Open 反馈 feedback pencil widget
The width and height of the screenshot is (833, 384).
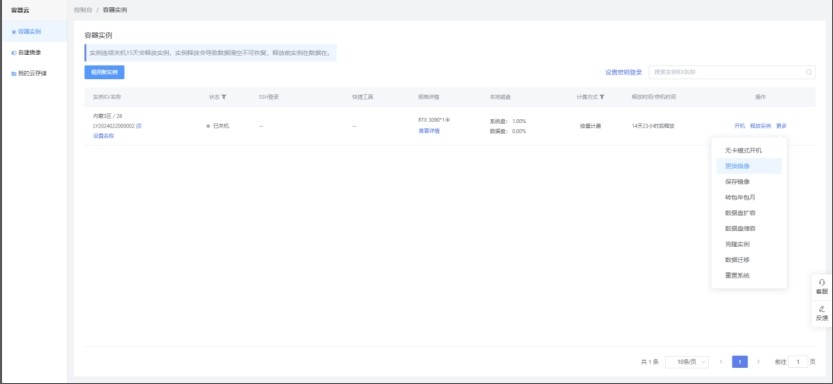coord(822,313)
